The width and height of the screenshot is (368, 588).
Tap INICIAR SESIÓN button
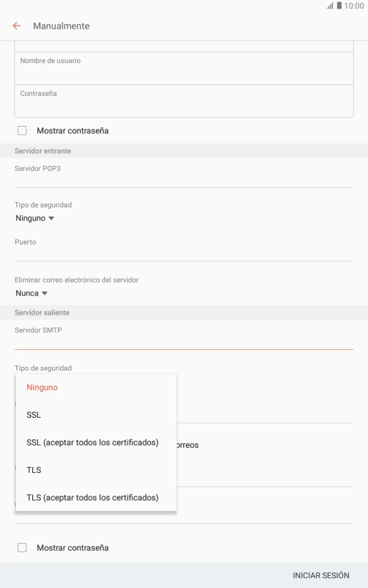pos(321,575)
